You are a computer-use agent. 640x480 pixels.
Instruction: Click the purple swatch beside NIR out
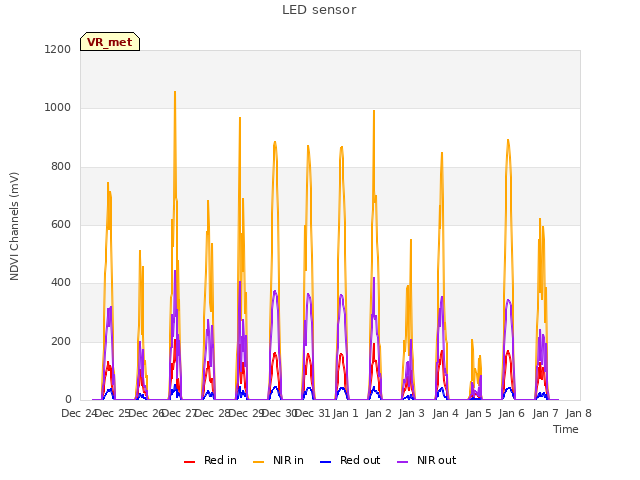tap(402, 462)
